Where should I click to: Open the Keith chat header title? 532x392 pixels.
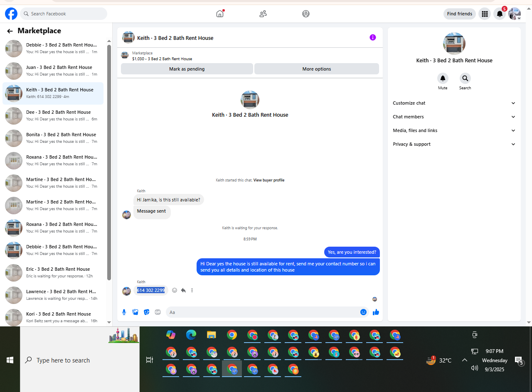pyautogui.click(x=175, y=38)
